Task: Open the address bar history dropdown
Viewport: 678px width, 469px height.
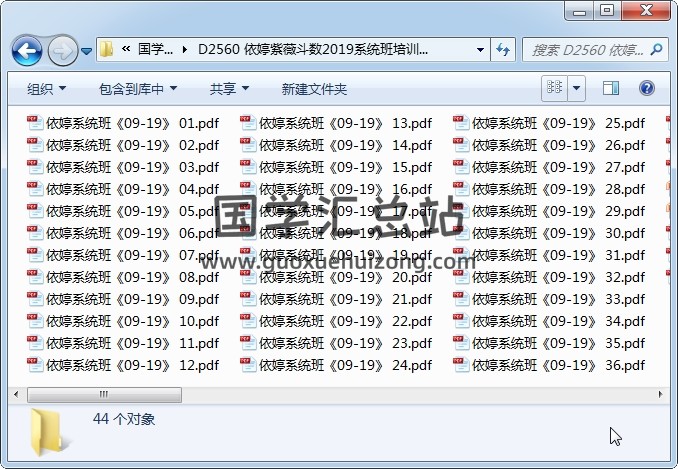Action: point(480,50)
